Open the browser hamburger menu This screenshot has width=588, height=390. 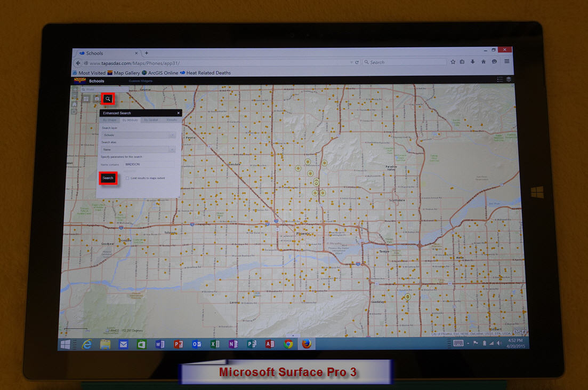(506, 61)
